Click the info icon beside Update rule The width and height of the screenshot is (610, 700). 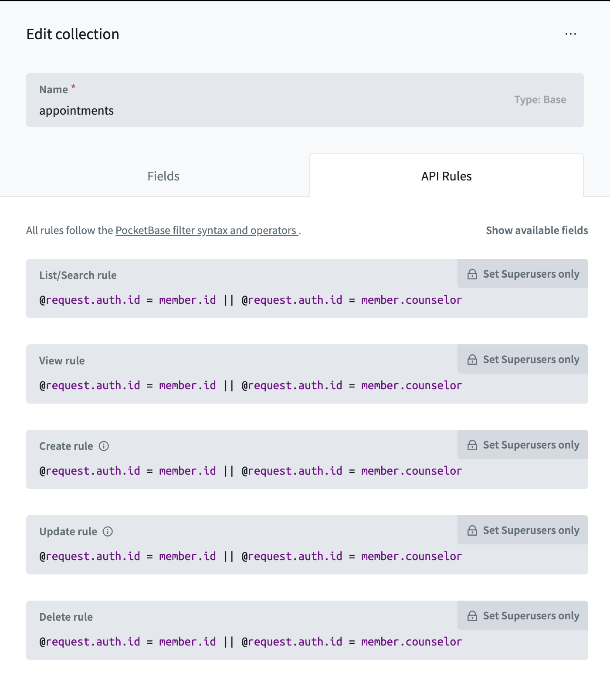pyautogui.click(x=108, y=531)
